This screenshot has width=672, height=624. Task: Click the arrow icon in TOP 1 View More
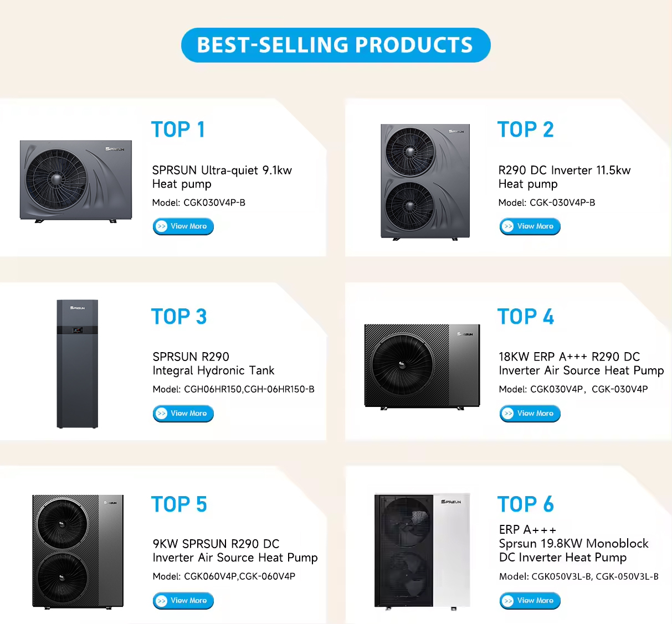(161, 226)
